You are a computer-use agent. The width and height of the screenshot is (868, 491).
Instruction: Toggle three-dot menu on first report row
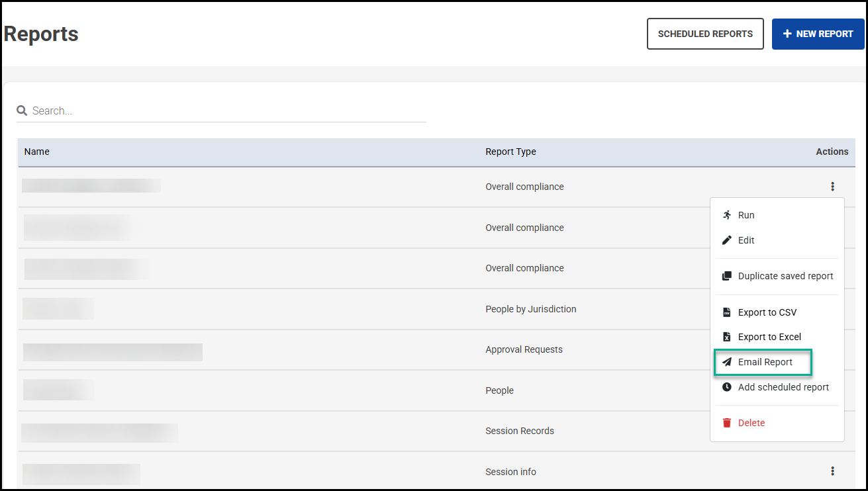pos(832,187)
